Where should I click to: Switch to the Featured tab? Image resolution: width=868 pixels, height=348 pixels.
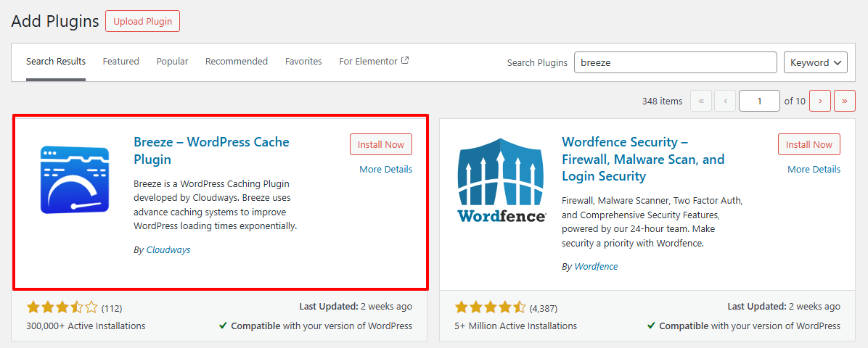(120, 62)
